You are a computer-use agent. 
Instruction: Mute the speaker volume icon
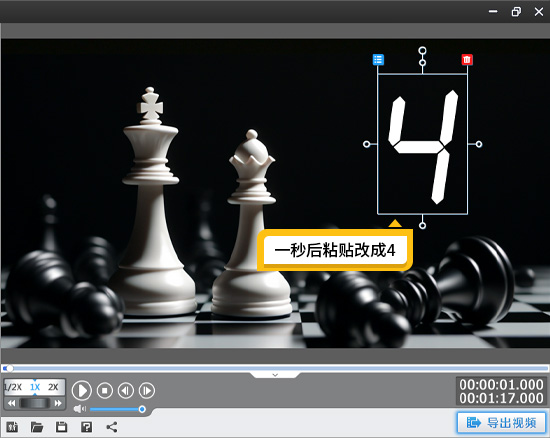tap(80, 409)
